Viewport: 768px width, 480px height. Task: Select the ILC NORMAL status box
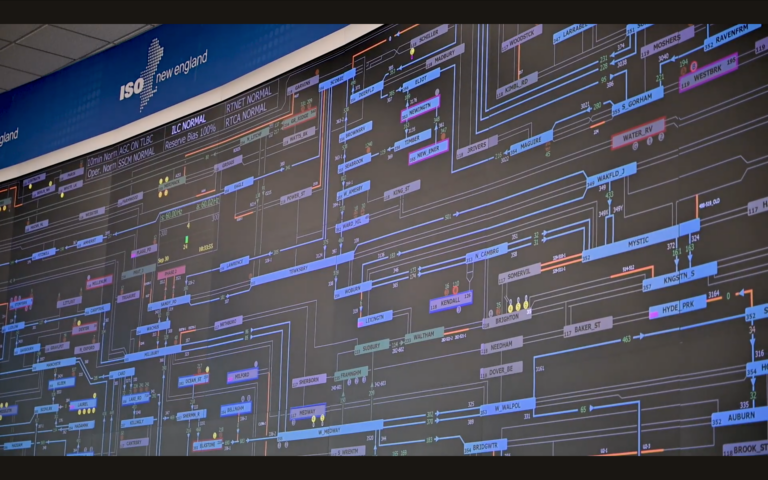point(189,126)
